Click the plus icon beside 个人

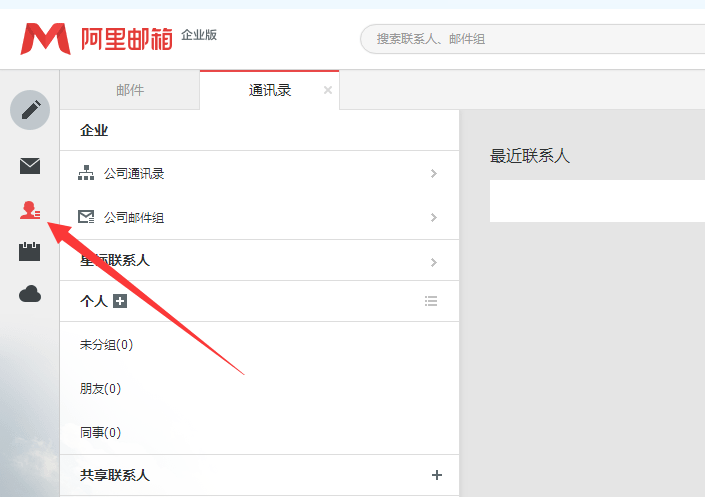[x=120, y=301]
